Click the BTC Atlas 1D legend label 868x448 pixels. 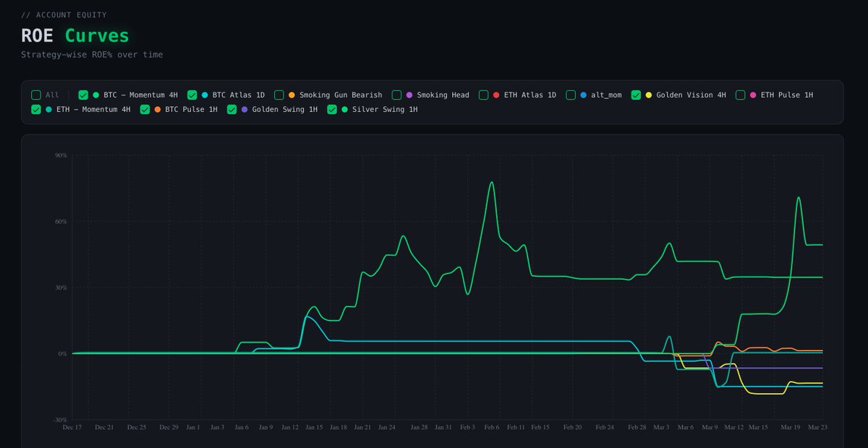[239, 95]
